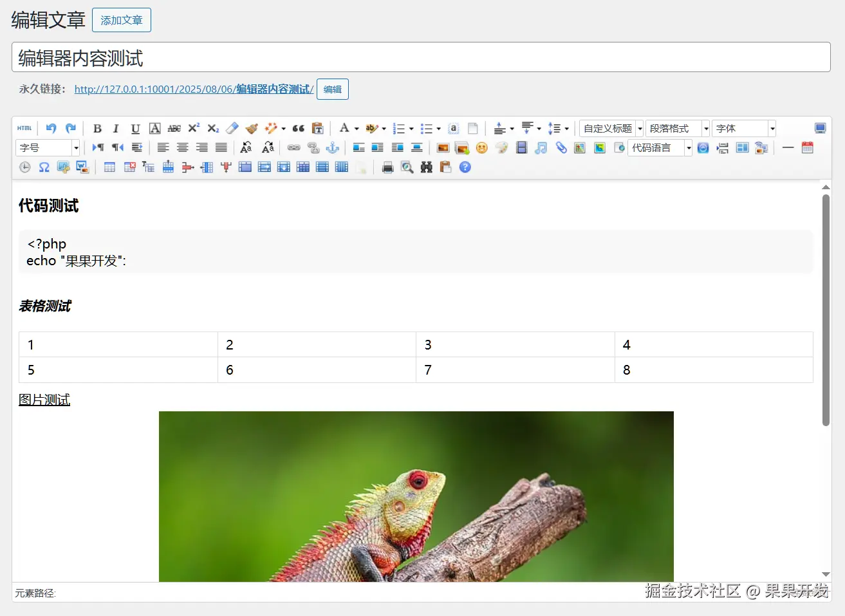Image resolution: width=845 pixels, height=616 pixels.
Task: Open the 自定义标题 dropdown
Action: pyautogui.click(x=611, y=129)
